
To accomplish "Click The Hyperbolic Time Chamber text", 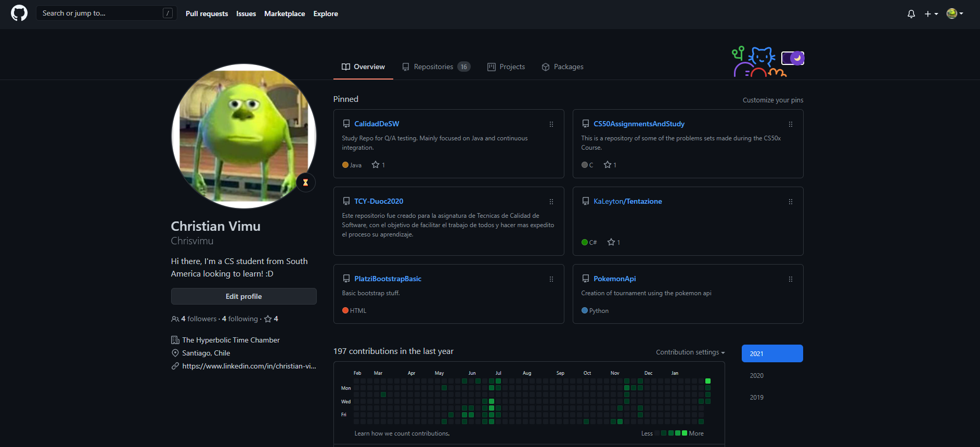I will pyautogui.click(x=231, y=340).
